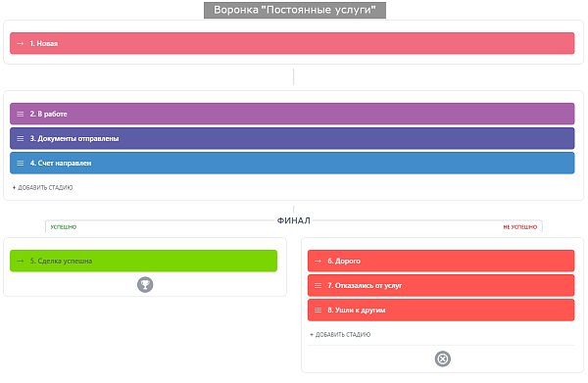Open the 3. Документы отправлены stage
This screenshot has width=588, height=383.
(292, 139)
